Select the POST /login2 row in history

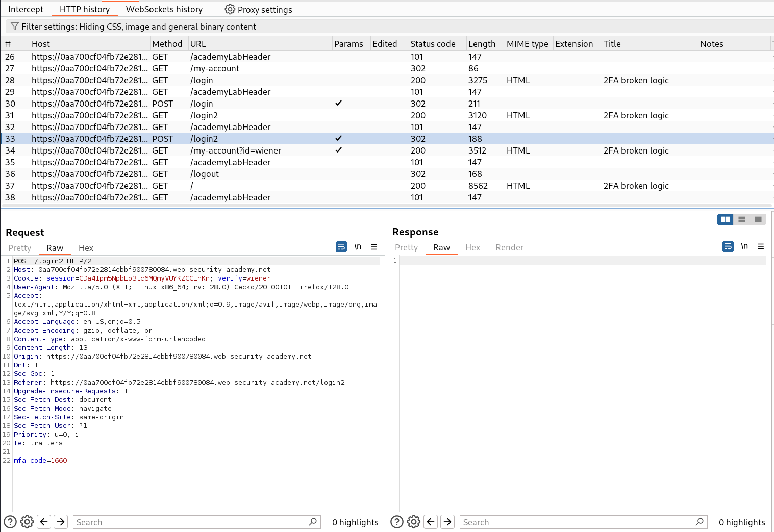204,138
